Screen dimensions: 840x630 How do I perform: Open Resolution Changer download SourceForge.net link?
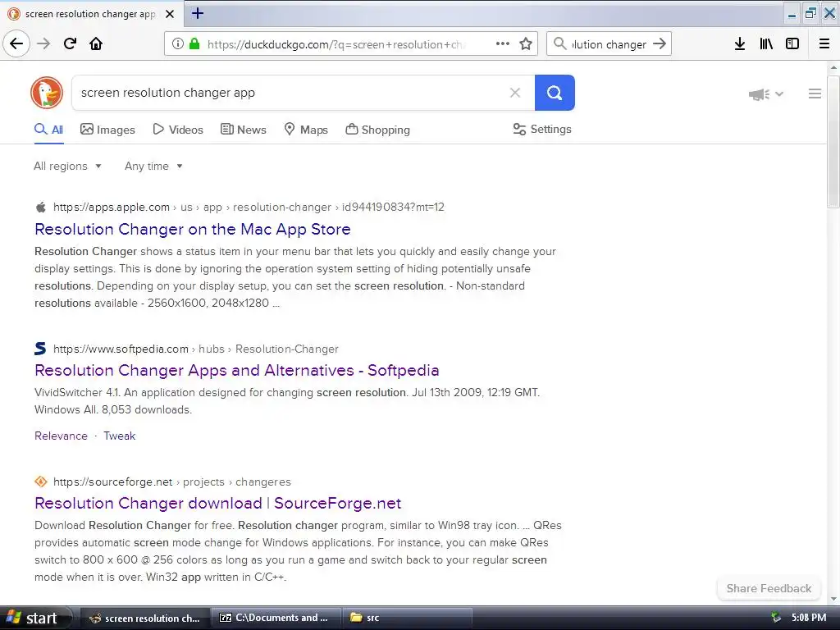click(217, 503)
